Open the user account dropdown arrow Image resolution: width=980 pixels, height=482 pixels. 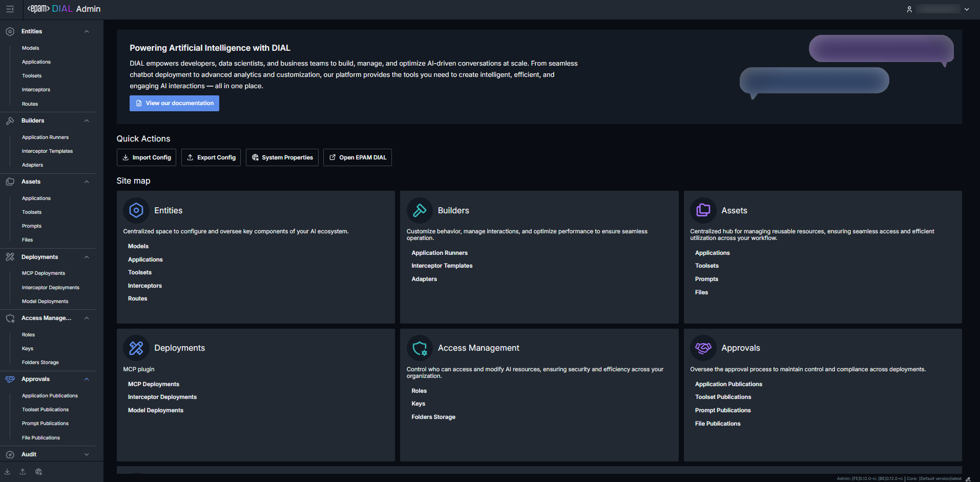click(x=967, y=9)
